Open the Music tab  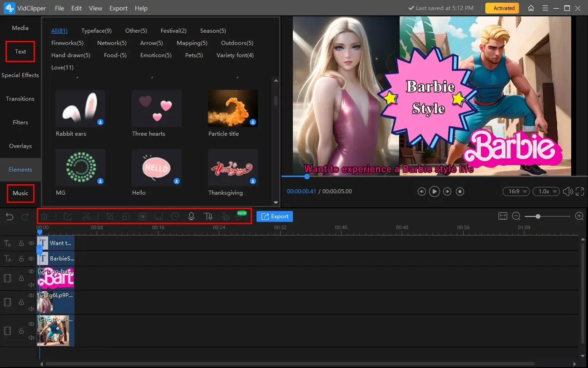pos(20,193)
